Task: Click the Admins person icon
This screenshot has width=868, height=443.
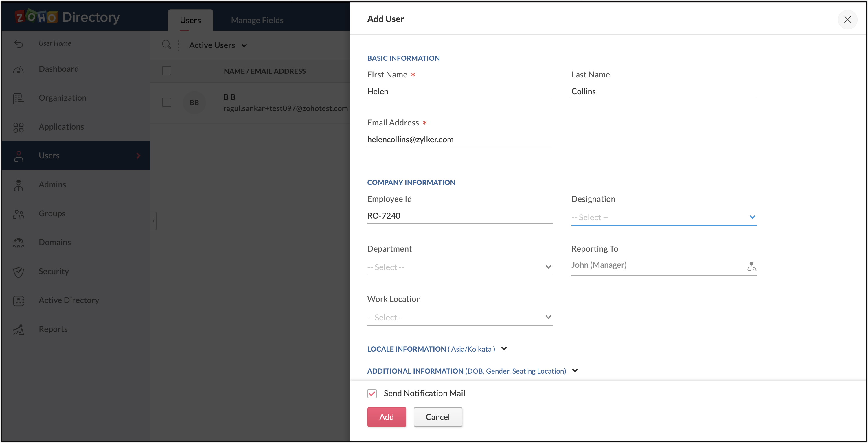Action: (19, 185)
